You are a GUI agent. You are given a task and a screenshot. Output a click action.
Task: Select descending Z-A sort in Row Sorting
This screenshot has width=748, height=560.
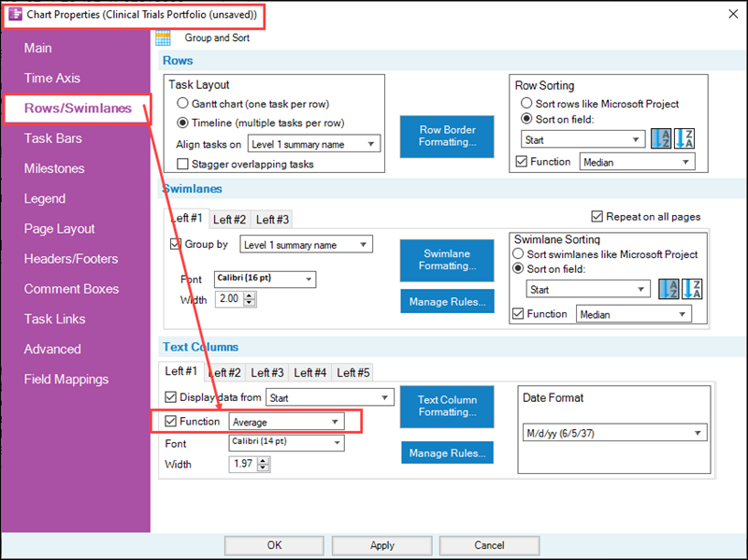pos(683,138)
